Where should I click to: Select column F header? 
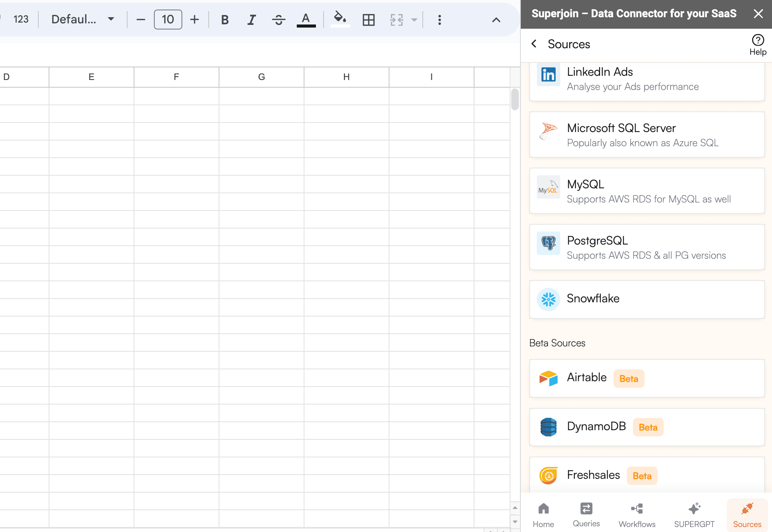[177, 77]
